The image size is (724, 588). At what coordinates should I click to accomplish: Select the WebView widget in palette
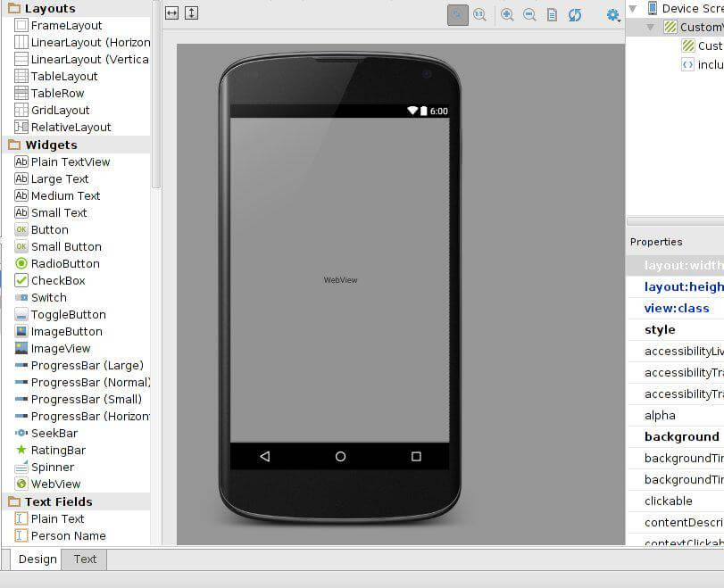point(55,484)
